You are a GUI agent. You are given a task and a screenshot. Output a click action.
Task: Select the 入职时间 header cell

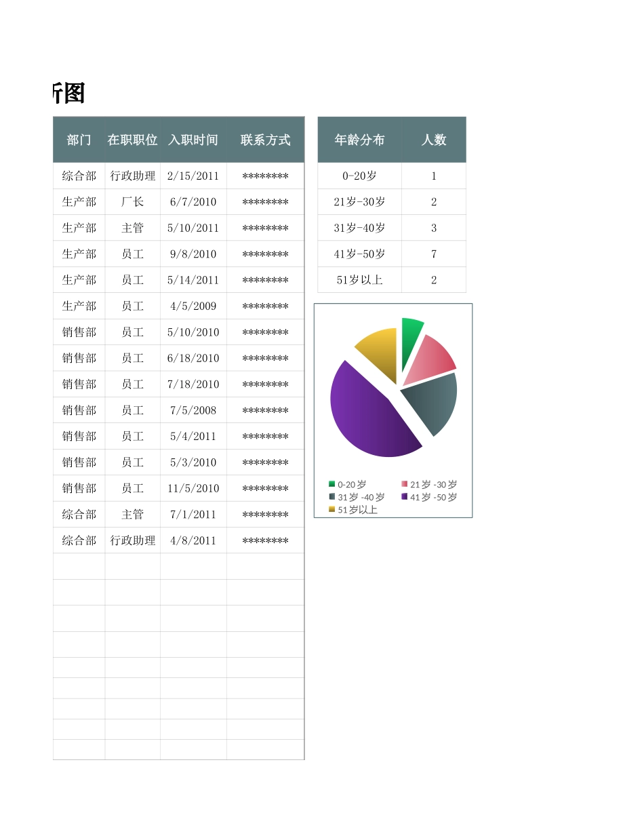point(193,140)
